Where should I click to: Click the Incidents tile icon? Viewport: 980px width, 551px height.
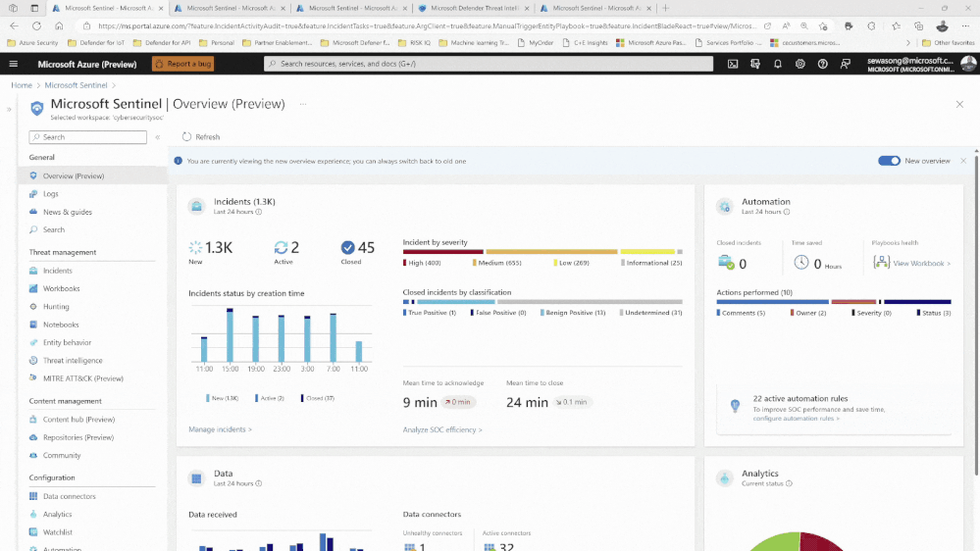196,206
